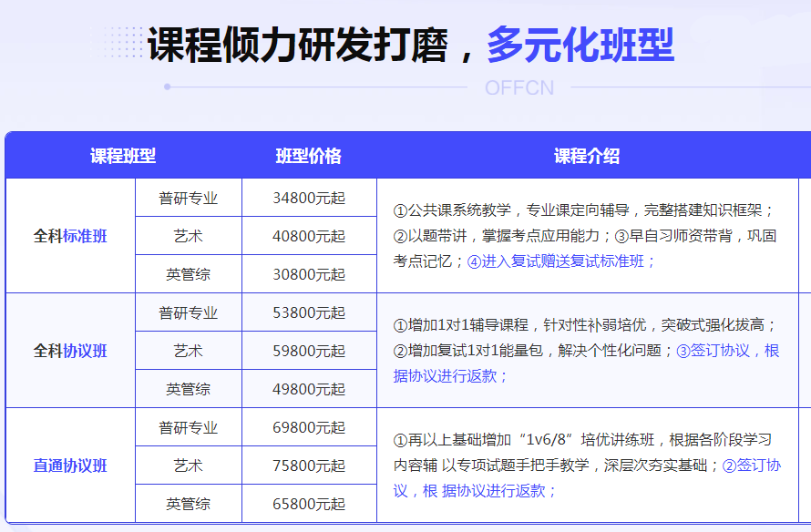This screenshot has width=811, height=532.
Task: Select 英管综 under 全科协议班
Action: point(188,389)
